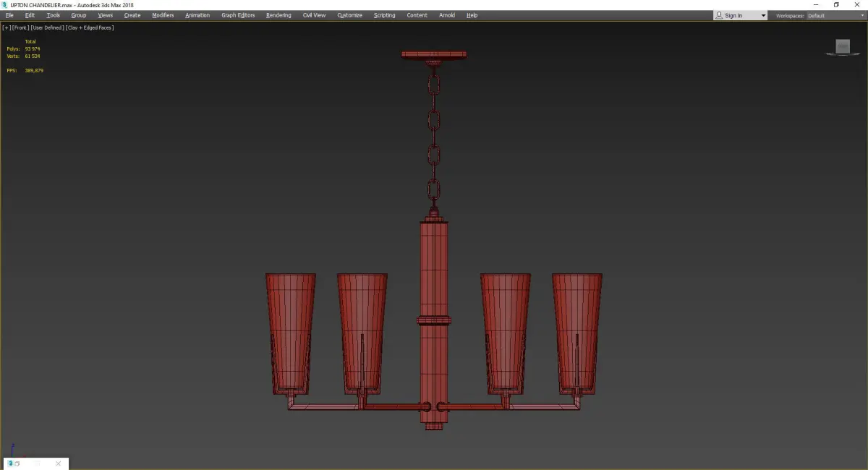Minimize the 3ds Max window
Viewport: 868px width, 470px height.
(816, 4)
